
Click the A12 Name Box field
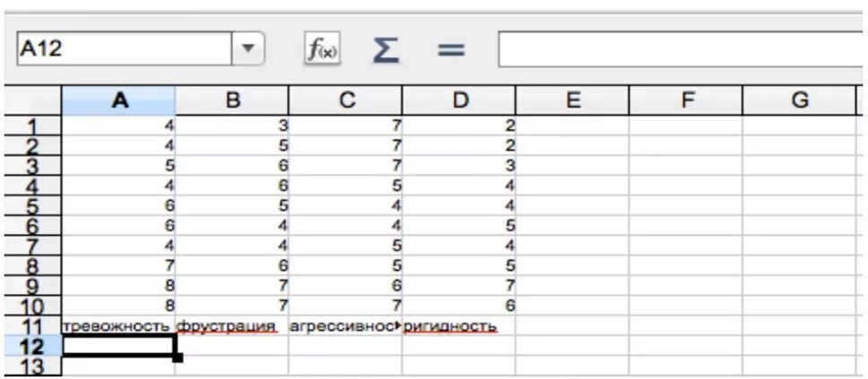[125, 49]
